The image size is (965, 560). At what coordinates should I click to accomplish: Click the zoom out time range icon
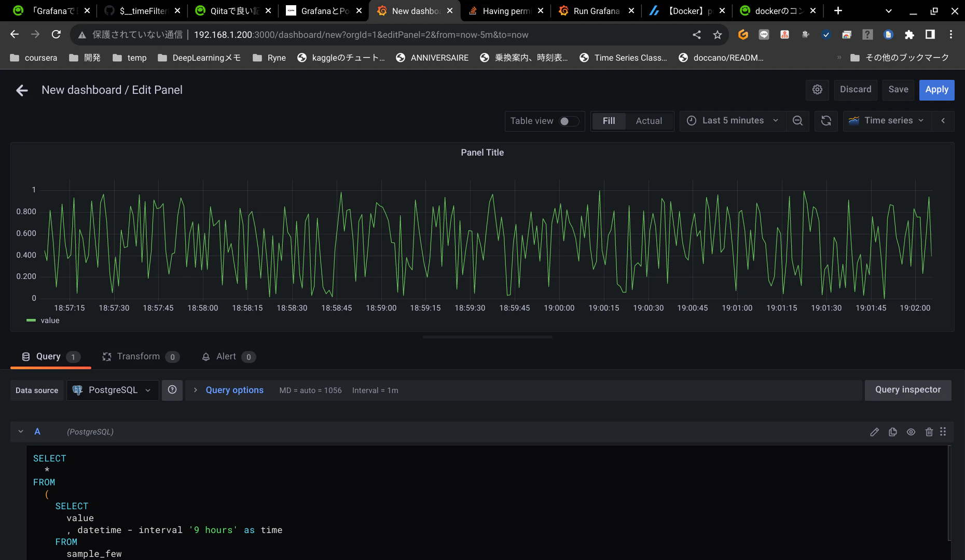point(797,121)
